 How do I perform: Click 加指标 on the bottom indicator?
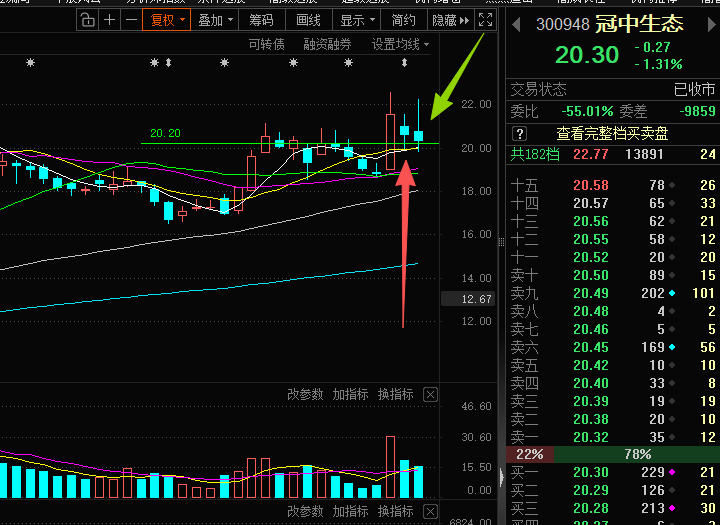pos(350,511)
